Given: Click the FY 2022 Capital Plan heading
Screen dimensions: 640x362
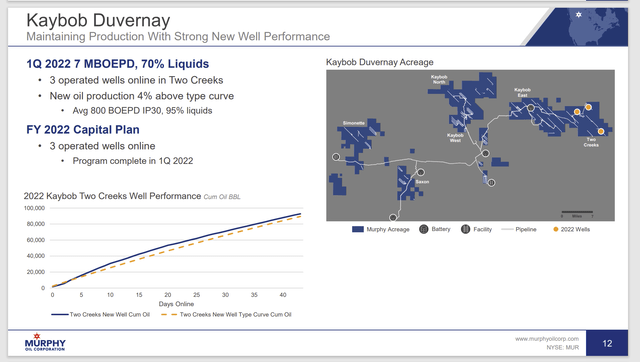Looking at the screenshot, I should (x=83, y=130).
